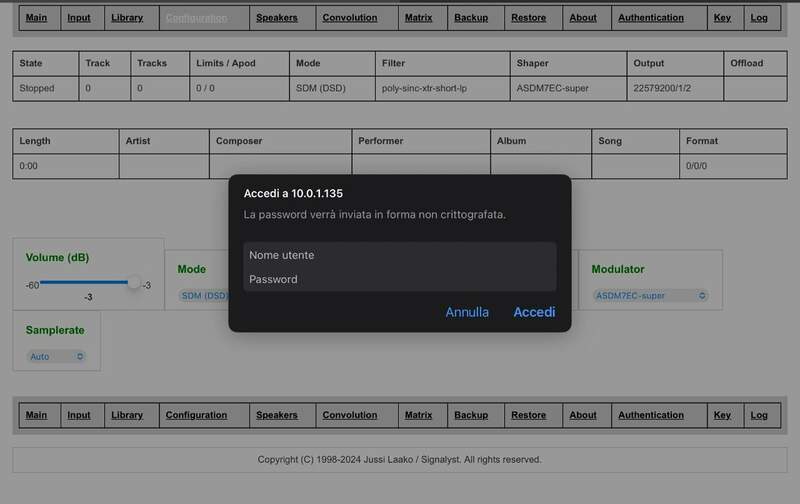Click Backup in the top menu

pyautogui.click(x=471, y=18)
